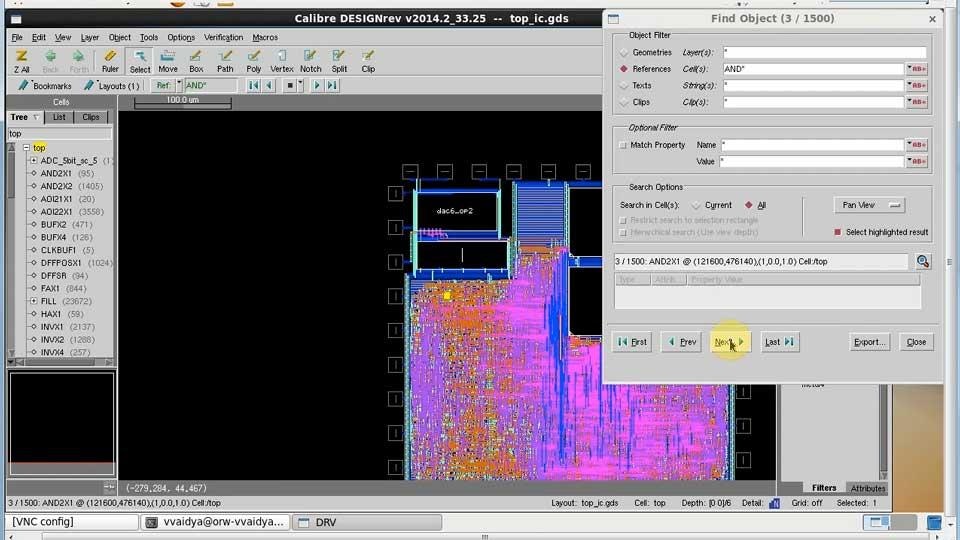This screenshot has width=960, height=540.
Task: Click the cell filter field containing top
Action: pos(59,133)
